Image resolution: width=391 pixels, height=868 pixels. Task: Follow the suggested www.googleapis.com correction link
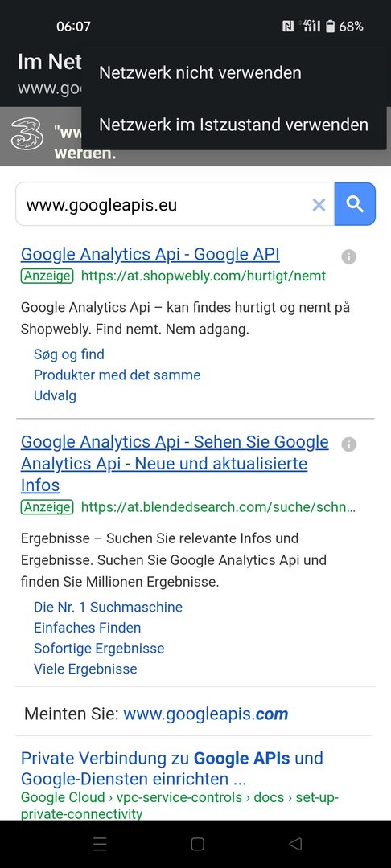click(205, 714)
